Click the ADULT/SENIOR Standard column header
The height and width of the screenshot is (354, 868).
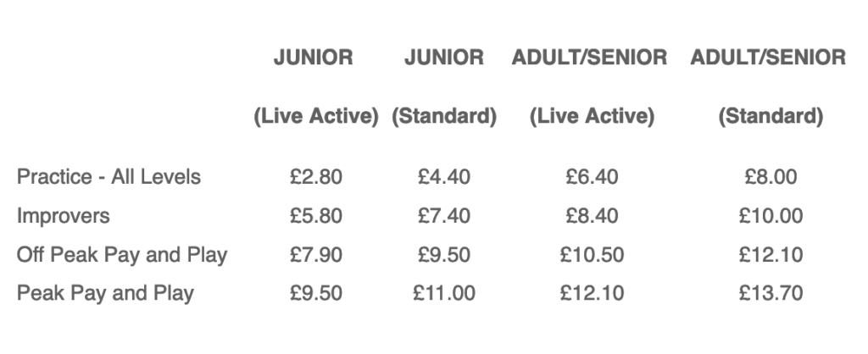tap(768, 86)
